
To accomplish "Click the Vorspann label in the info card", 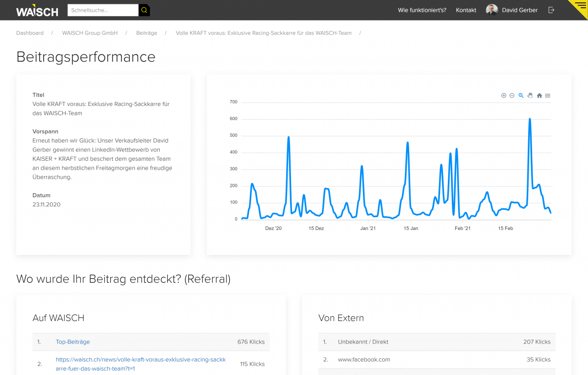I will [46, 131].
